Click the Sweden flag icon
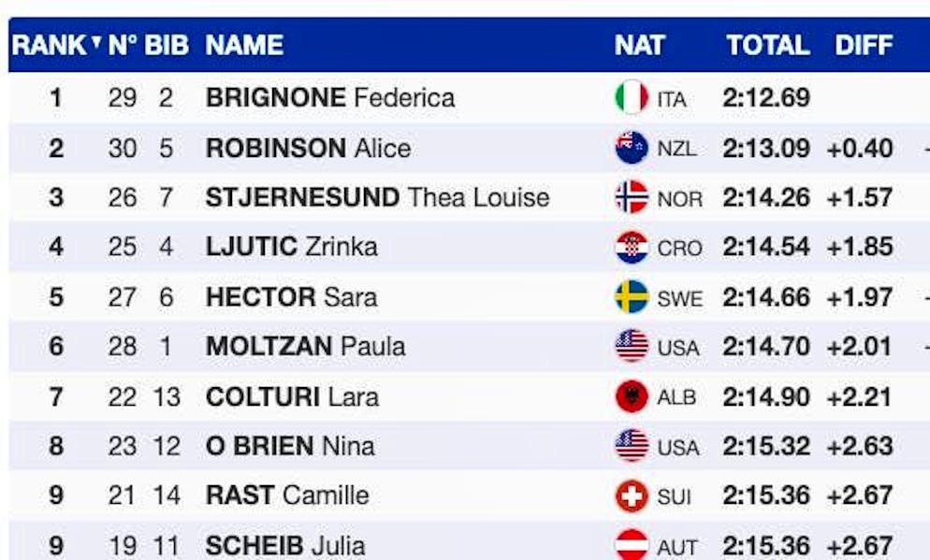 click(632, 297)
